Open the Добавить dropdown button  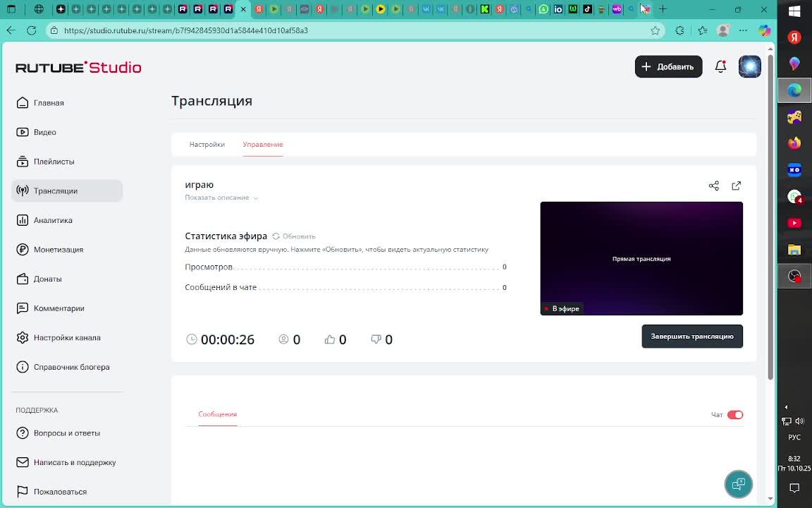pyautogui.click(x=668, y=66)
